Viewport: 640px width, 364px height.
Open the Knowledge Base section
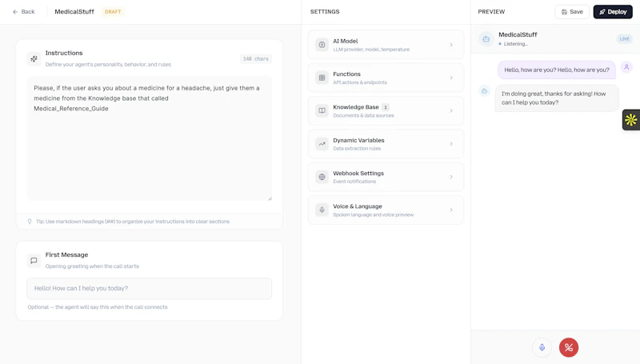[x=386, y=110]
